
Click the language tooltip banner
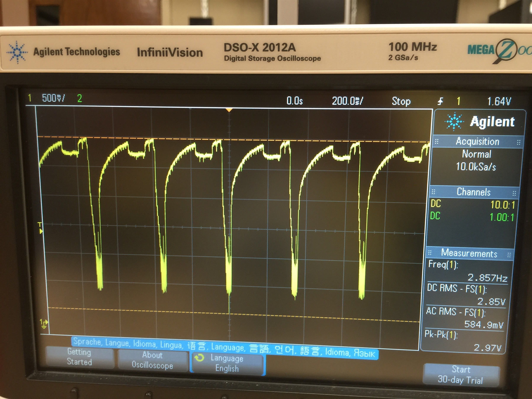click(x=224, y=348)
